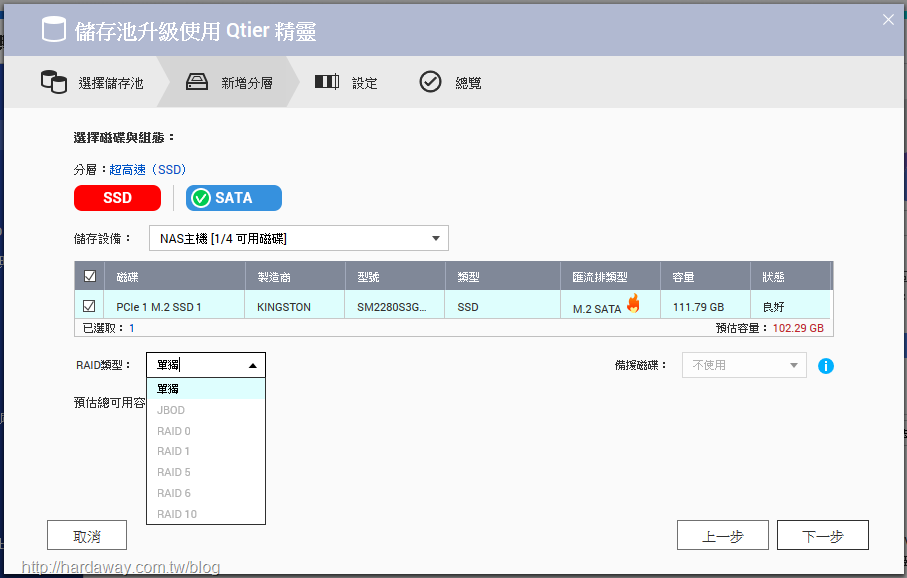Uncheck the PCIe 1 M.2 SSD 1 checkbox

89,306
